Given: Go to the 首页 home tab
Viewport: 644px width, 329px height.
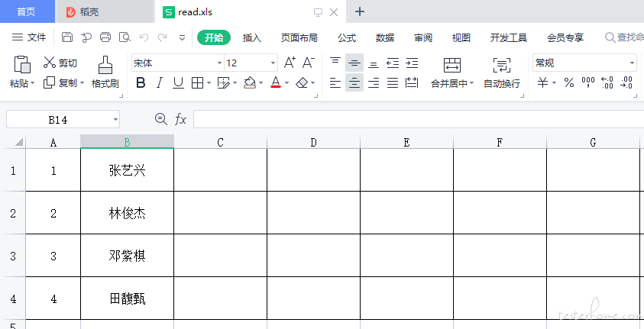Looking at the screenshot, I should pos(27,12).
